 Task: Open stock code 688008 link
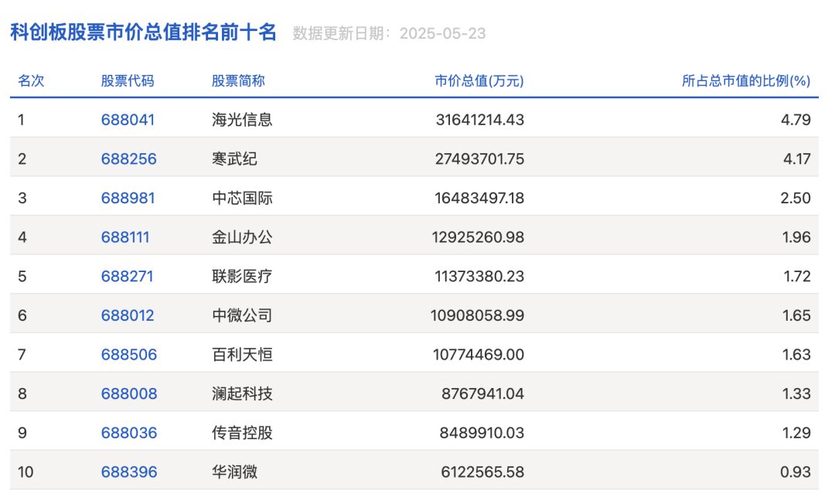[129, 393]
